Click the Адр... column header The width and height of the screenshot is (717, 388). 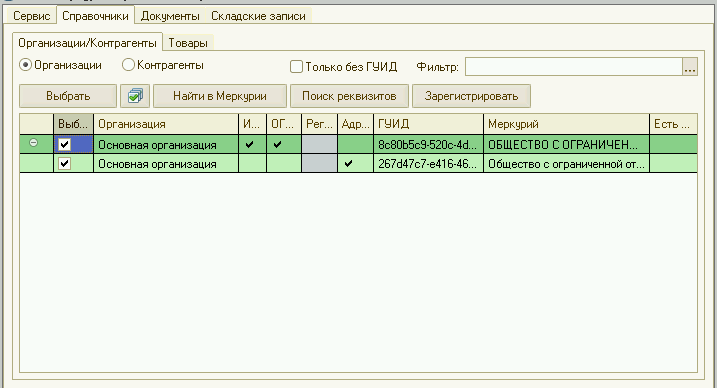tap(355, 124)
